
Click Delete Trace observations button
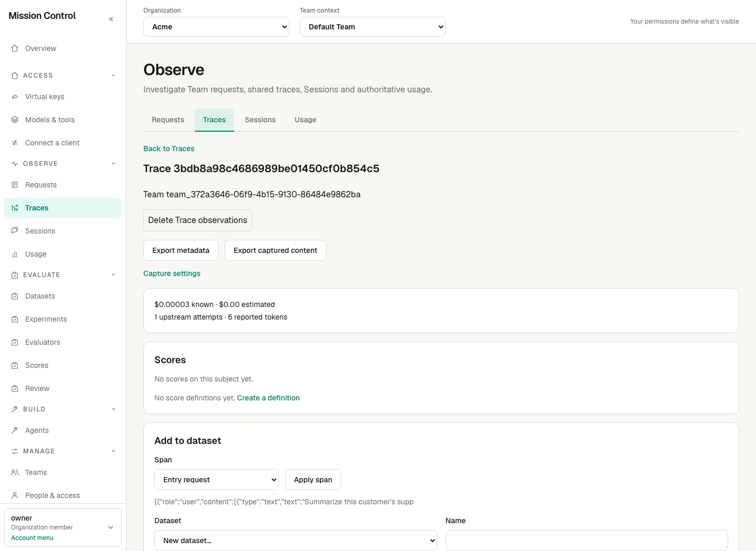pyautogui.click(x=197, y=220)
